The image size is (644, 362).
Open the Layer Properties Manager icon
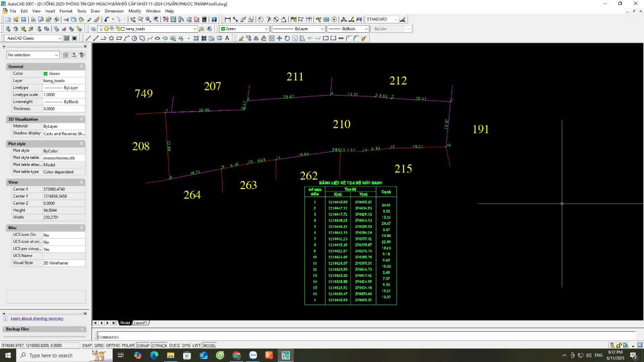click(x=92, y=29)
